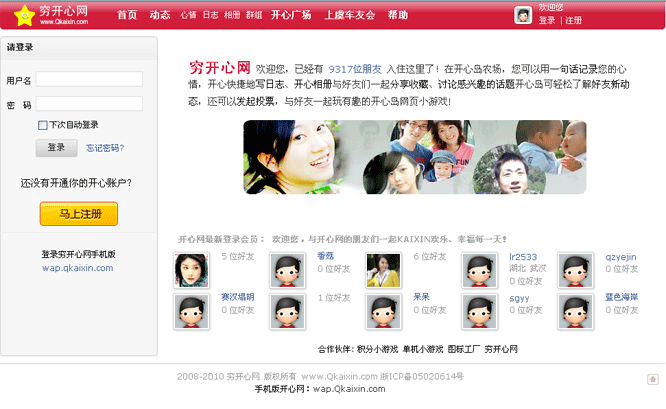Open default avatar next to lr2533

[x=480, y=270]
